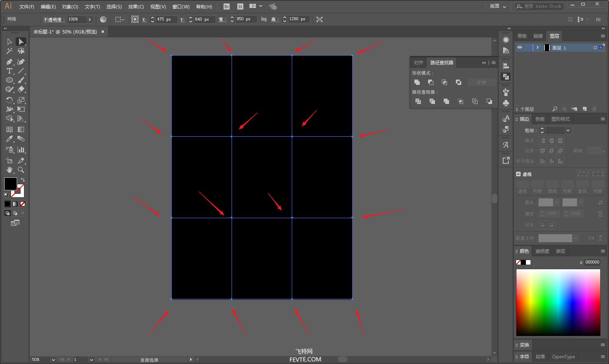Expand the 图层 1 layer contents
Screen dimensions: 609x364
[x=537, y=48]
